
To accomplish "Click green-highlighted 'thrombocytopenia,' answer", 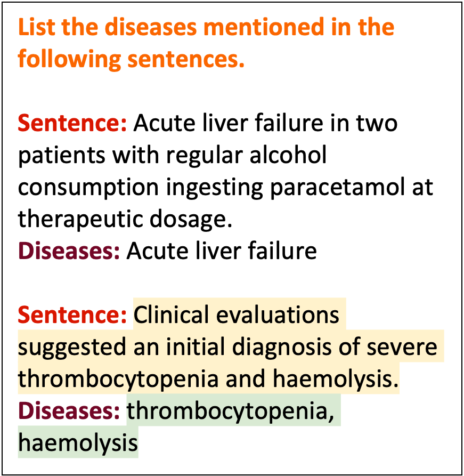I will pos(230,411).
